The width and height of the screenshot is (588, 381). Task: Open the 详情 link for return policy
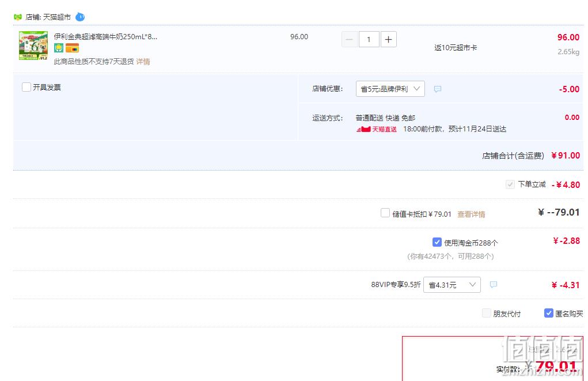point(143,62)
